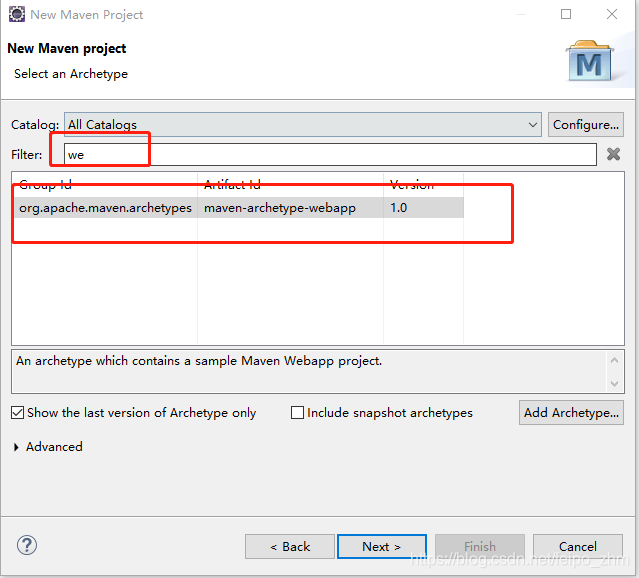Sort by Version column header

tap(423, 185)
